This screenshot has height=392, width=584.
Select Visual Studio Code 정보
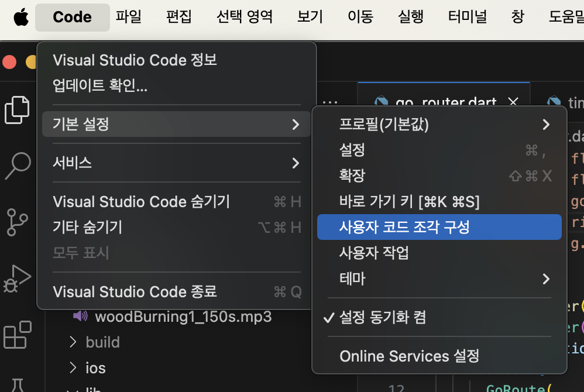176,60
